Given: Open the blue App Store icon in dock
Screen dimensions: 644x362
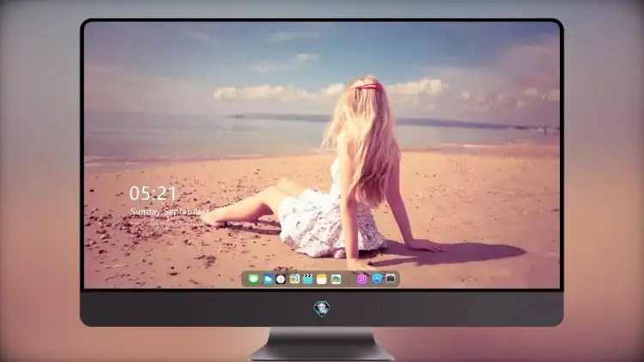Looking at the screenshot, I should tap(377, 279).
